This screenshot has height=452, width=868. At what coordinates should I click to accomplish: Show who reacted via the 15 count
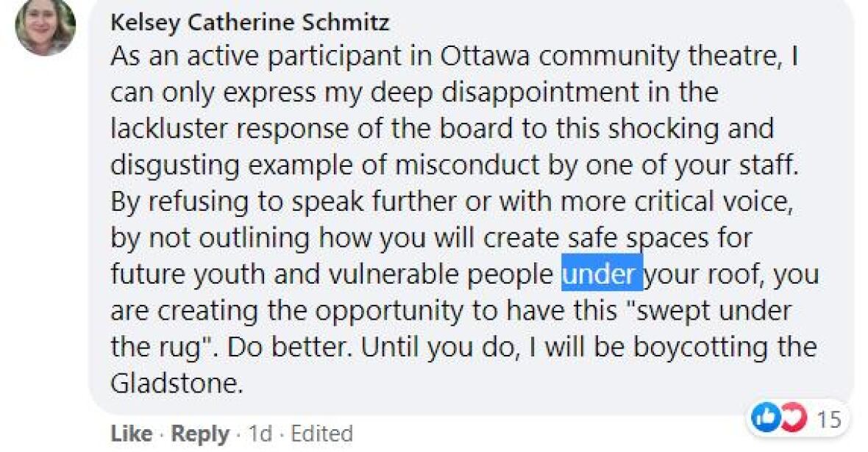828,419
